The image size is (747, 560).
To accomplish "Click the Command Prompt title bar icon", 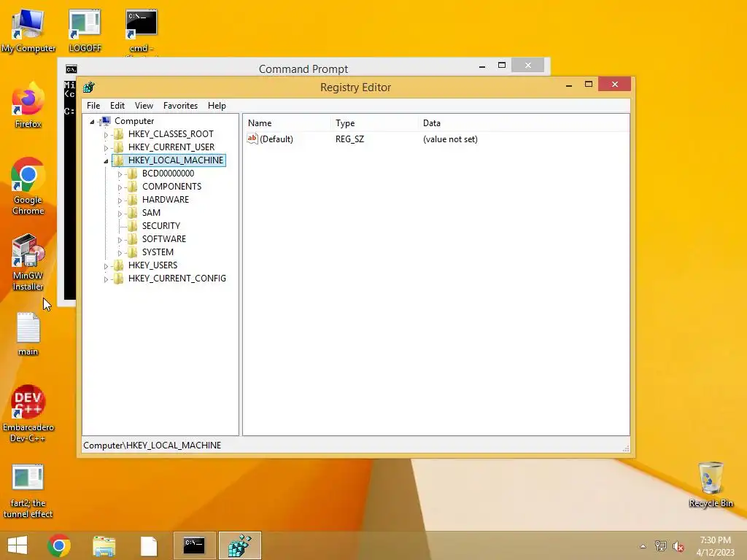I will [x=71, y=69].
